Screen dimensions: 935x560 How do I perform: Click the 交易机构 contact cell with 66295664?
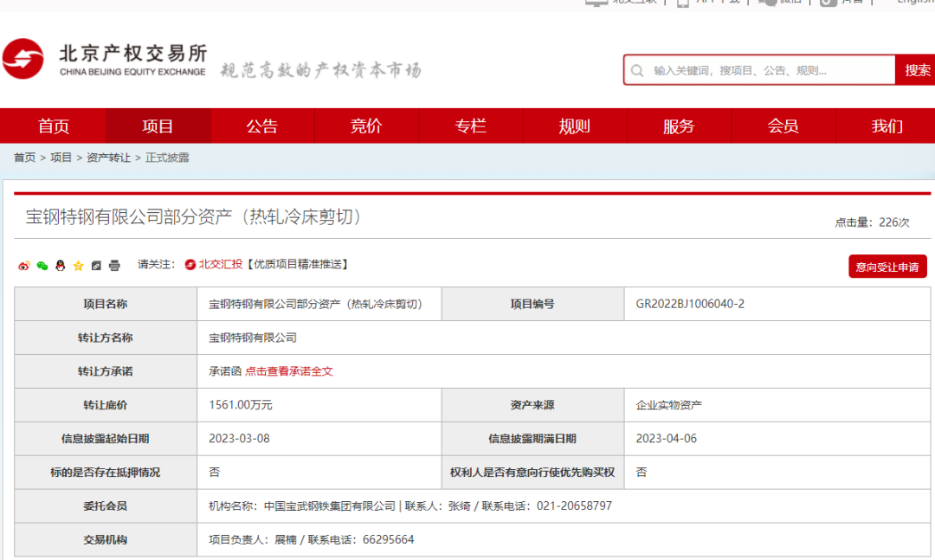point(564,540)
